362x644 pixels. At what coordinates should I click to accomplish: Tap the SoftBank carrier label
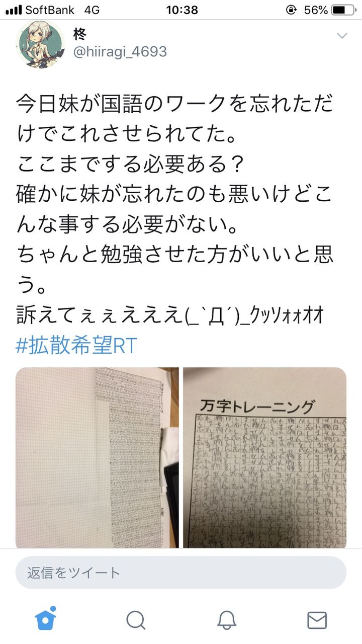coord(50,10)
